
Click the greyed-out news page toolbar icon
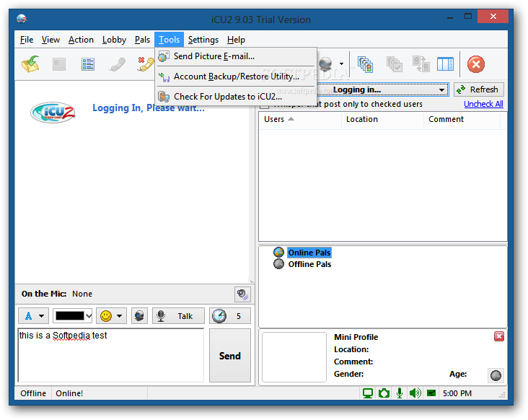tap(59, 64)
